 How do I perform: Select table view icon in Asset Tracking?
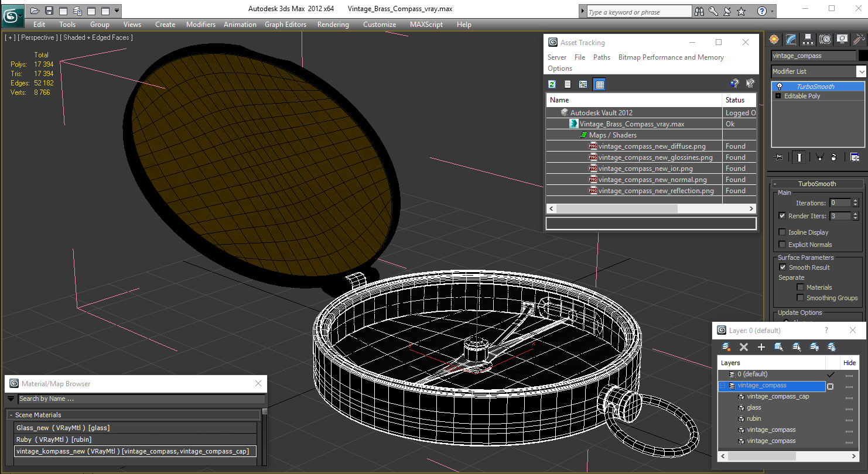[599, 84]
